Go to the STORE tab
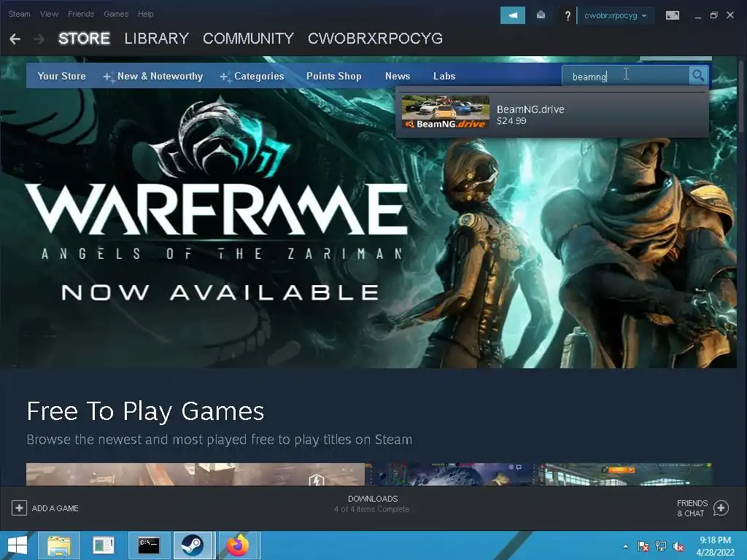The width and height of the screenshot is (747, 560). pos(85,39)
